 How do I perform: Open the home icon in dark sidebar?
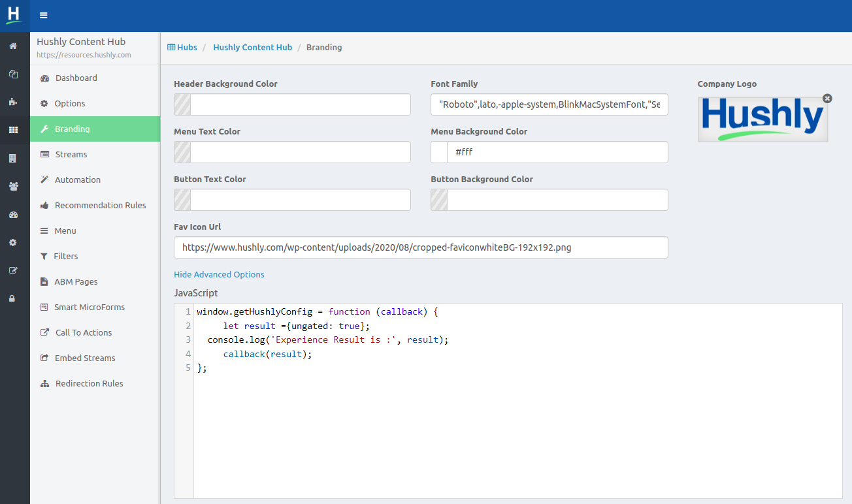13,46
